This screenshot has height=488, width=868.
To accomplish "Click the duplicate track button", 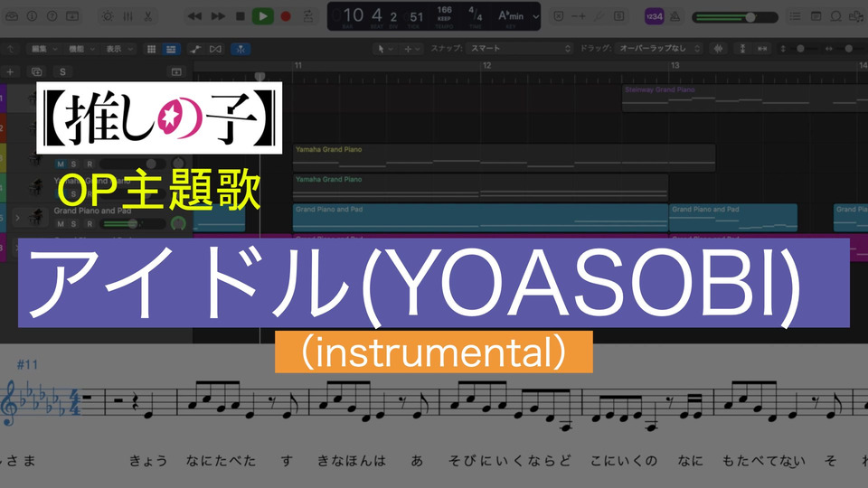I will [36, 71].
